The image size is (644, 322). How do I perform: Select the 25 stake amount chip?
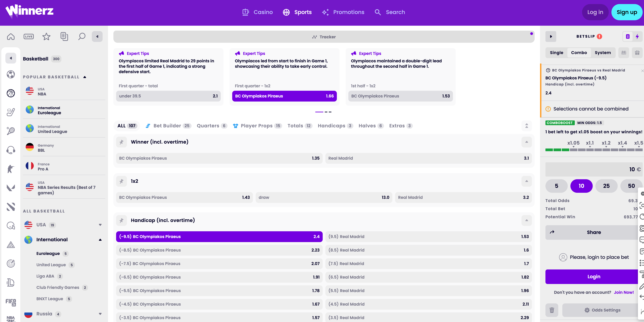(x=606, y=186)
